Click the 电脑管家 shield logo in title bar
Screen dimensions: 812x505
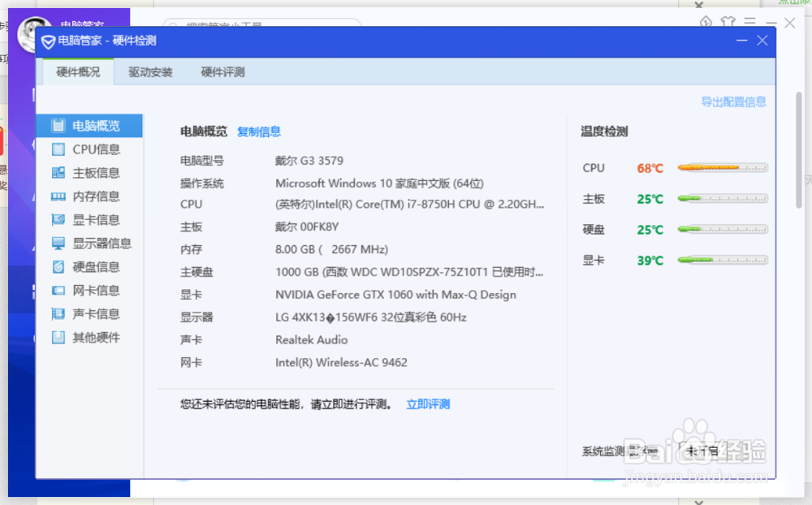click(x=48, y=41)
